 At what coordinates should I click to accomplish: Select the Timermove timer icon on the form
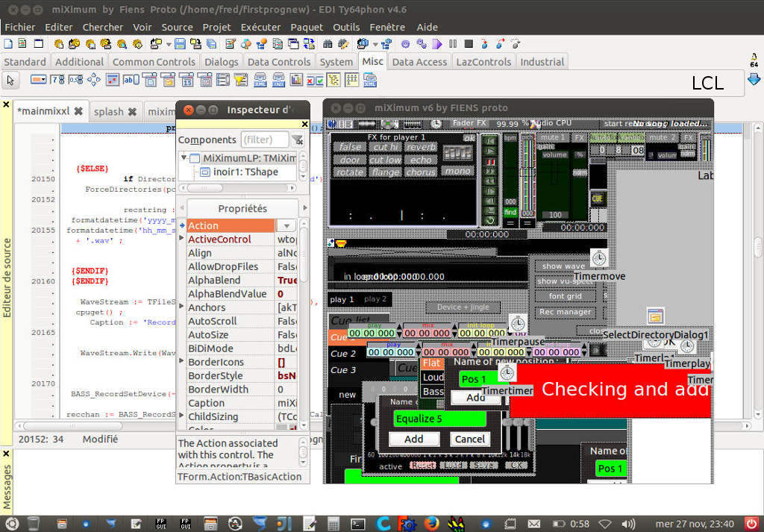[599, 257]
